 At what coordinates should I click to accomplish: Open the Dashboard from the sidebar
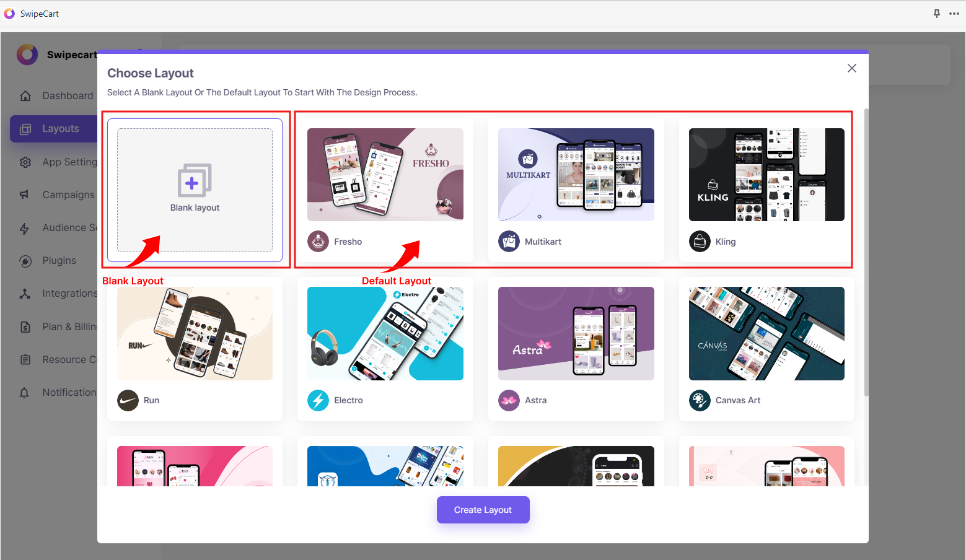25,95
